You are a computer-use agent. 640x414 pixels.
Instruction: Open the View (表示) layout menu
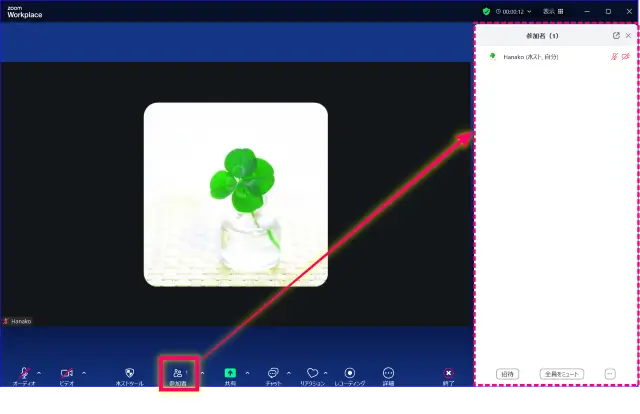(553, 11)
